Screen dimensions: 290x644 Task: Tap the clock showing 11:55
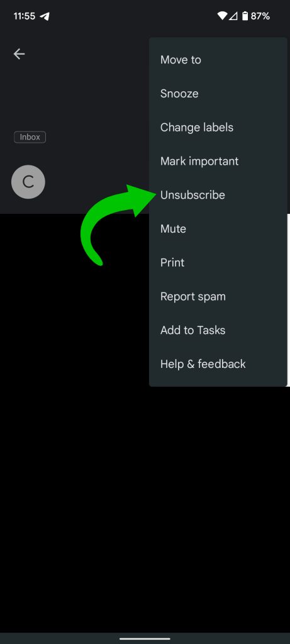tap(25, 16)
